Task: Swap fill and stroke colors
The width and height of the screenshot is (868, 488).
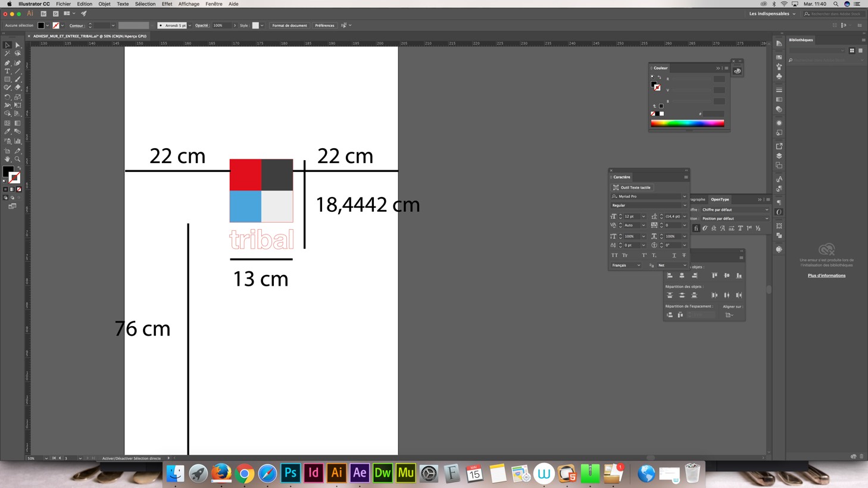Action: 19,168
